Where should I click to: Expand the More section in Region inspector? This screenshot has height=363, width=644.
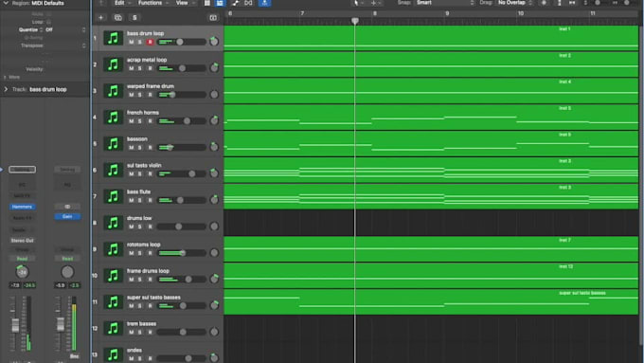pyautogui.click(x=5, y=77)
